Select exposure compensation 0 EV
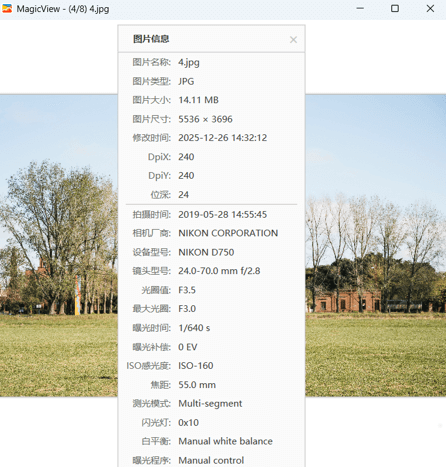This screenshot has height=467, width=446. 188,347
